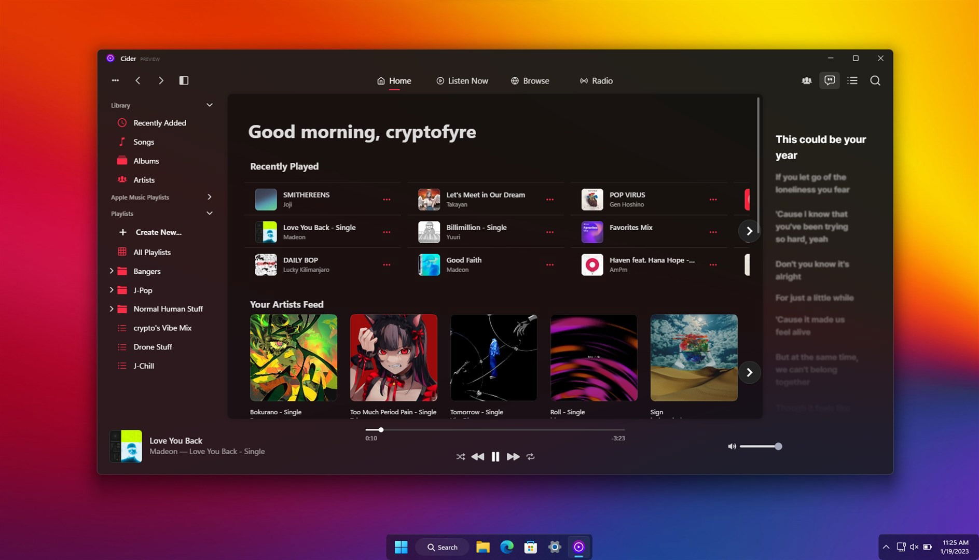Viewport: 979px width, 560px height.
Task: Mute using the volume speaker icon
Action: [732, 446]
